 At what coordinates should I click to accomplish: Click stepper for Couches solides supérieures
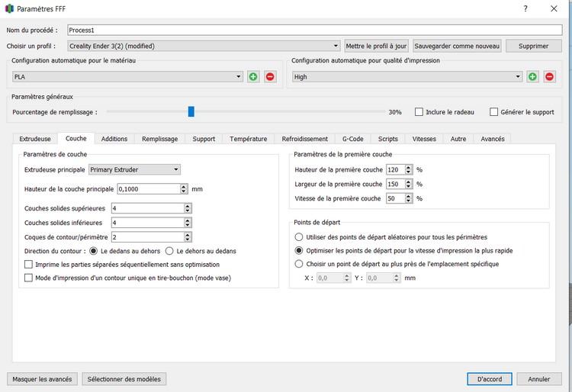188,208
